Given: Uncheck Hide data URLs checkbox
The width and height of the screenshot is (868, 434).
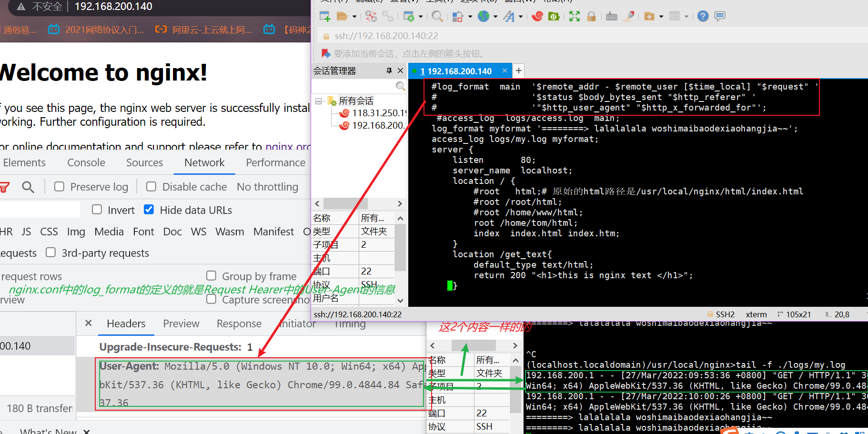Looking at the screenshot, I should tap(149, 210).
